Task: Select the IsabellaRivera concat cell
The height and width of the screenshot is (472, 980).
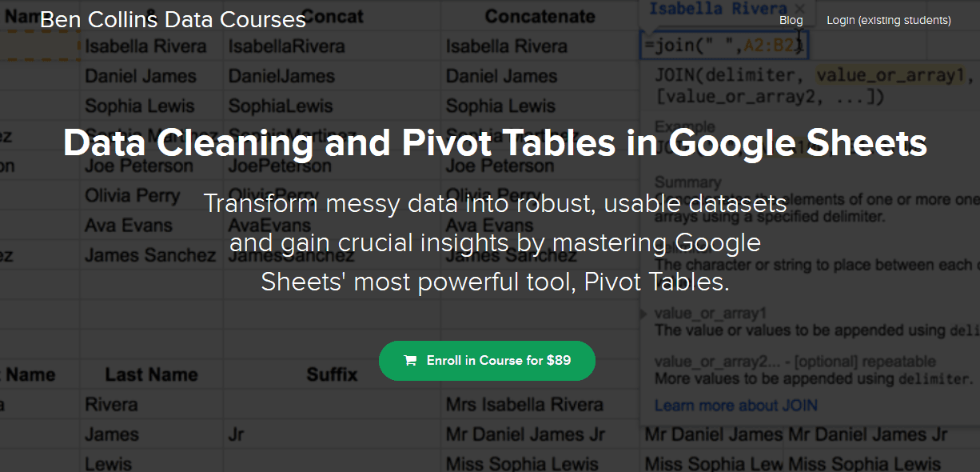Action: (x=286, y=46)
